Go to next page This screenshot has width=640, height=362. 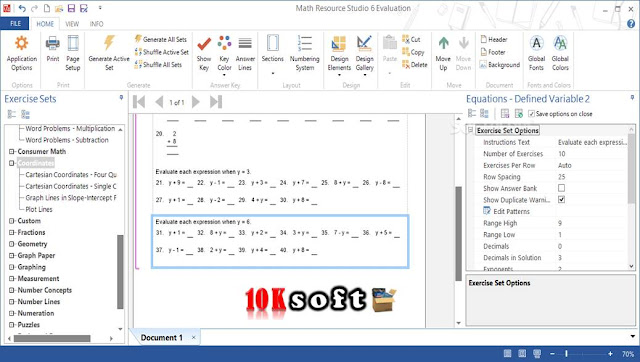click(196, 102)
